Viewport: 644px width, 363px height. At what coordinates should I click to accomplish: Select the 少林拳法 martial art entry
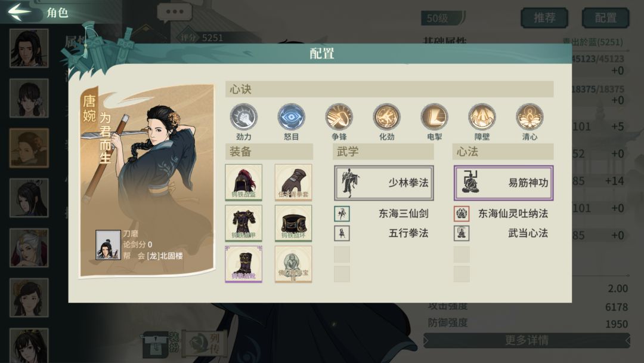pyautogui.click(x=383, y=183)
